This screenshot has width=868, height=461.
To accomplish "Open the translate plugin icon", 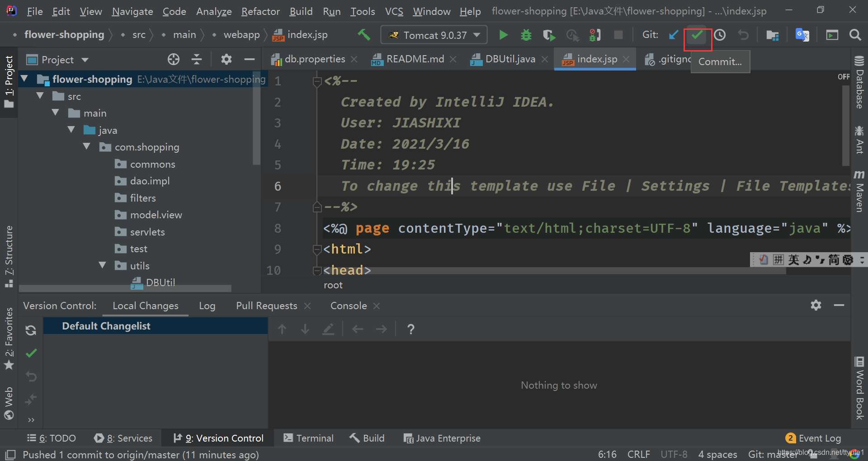I will [802, 35].
